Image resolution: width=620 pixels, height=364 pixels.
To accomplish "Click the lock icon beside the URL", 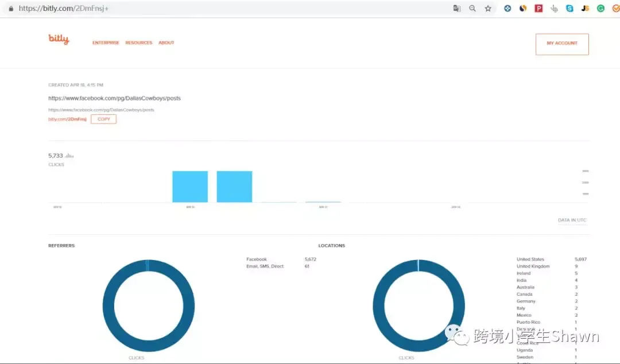I will click(x=11, y=8).
